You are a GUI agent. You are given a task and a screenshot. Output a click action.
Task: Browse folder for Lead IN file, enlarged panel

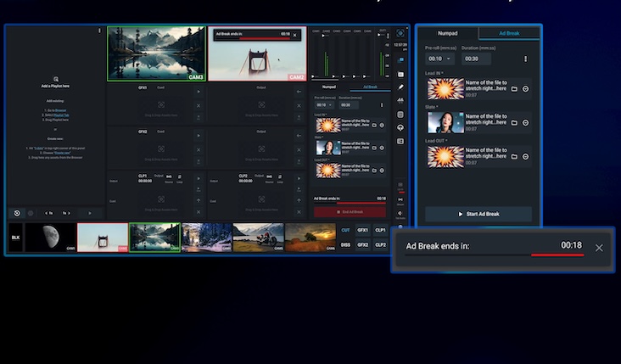[514, 89]
